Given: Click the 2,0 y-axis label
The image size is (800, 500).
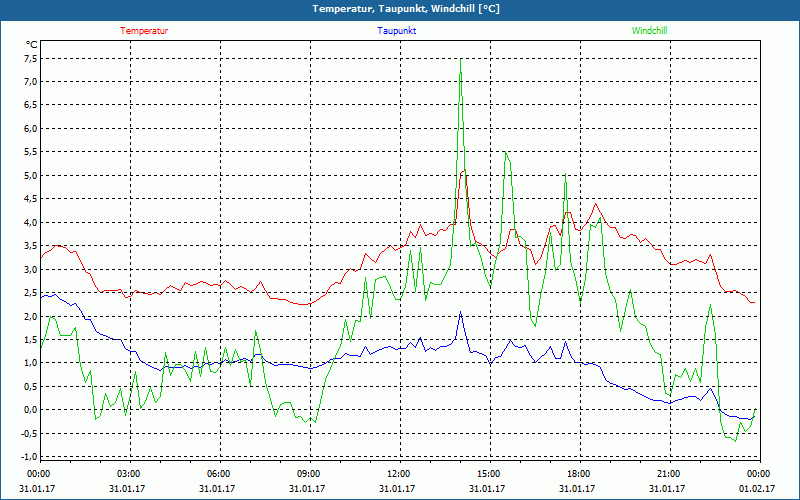Looking at the screenshot, I should pos(31,316).
